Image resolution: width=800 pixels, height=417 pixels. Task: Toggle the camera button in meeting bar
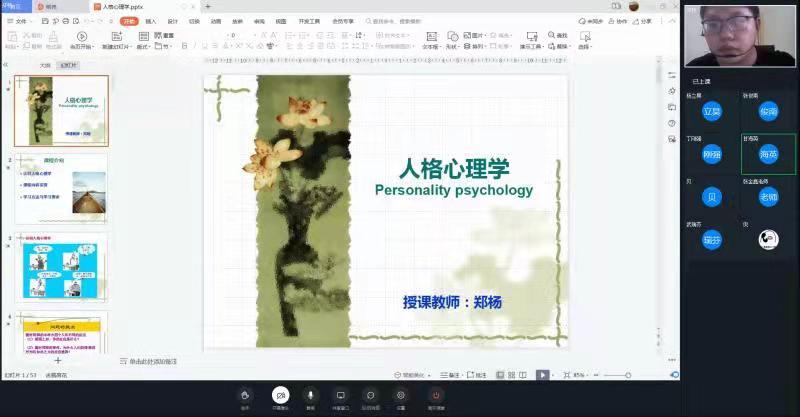(281, 395)
